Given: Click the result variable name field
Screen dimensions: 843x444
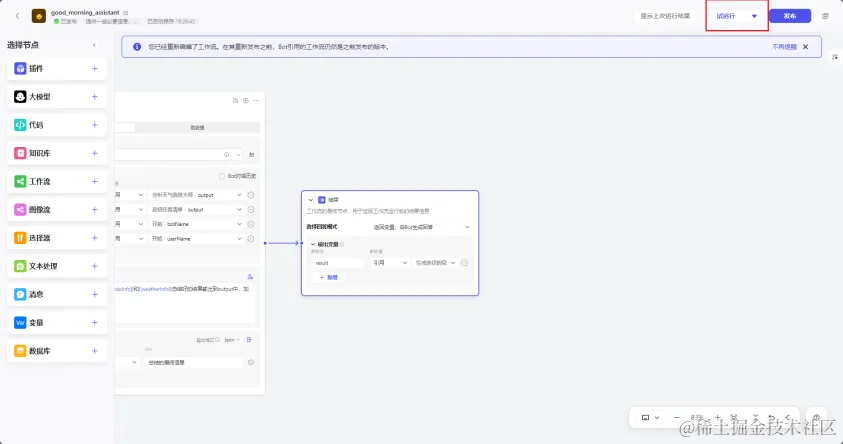Looking at the screenshot, I should pyautogui.click(x=338, y=263).
